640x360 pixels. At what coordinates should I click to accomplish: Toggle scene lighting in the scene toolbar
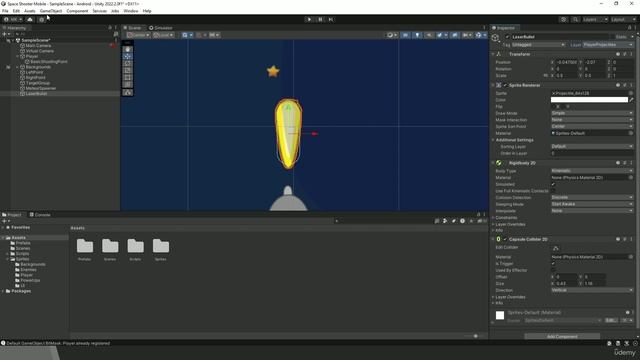point(417,35)
